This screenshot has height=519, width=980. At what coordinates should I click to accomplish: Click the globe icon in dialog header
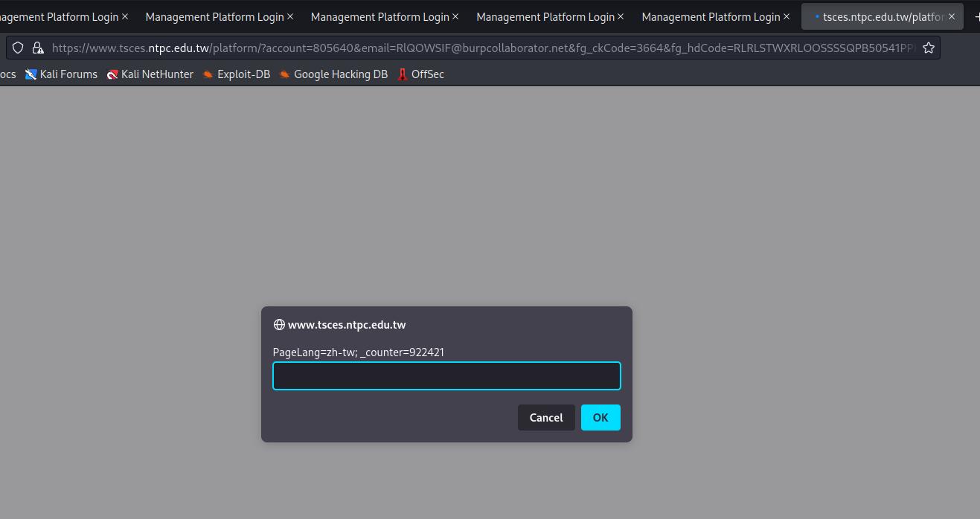point(279,324)
